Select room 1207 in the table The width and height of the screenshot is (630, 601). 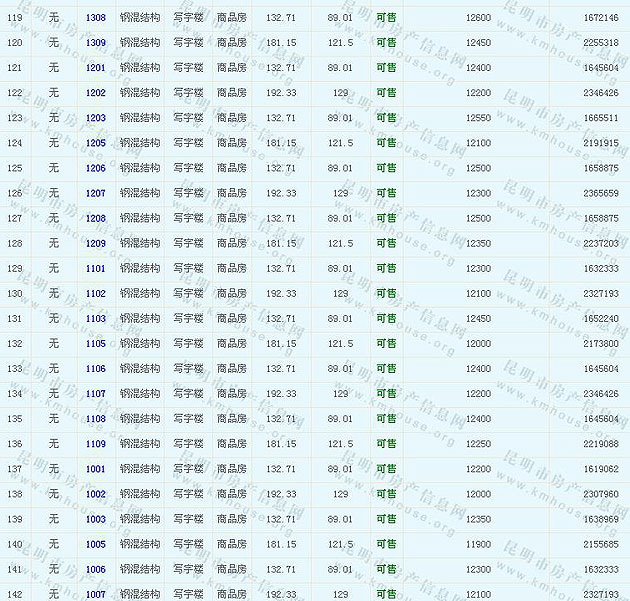point(96,193)
